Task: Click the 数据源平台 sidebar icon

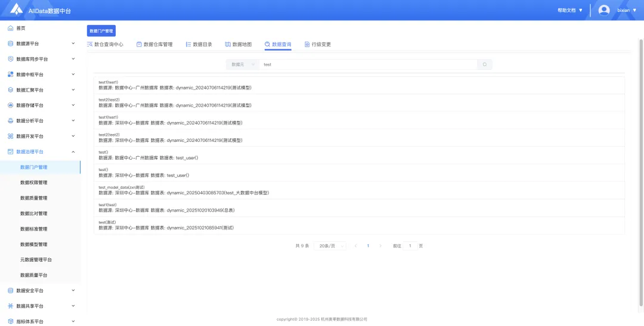Action: (11, 44)
